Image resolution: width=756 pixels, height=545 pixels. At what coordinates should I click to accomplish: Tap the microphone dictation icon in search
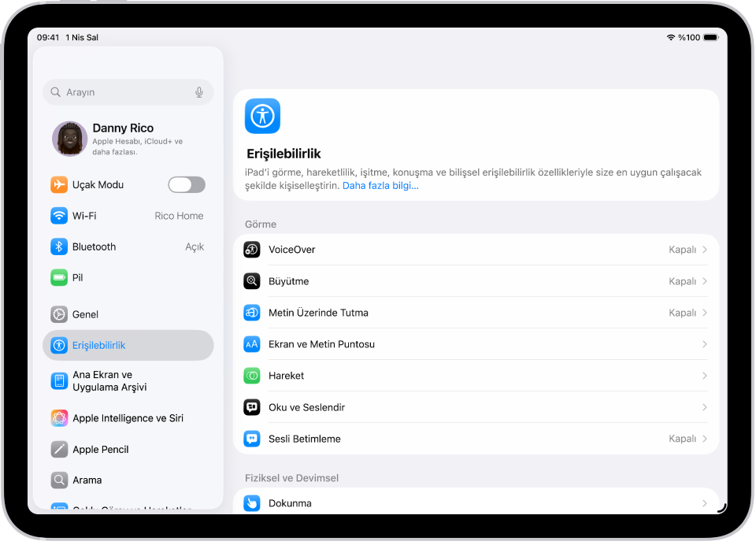coord(199,92)
